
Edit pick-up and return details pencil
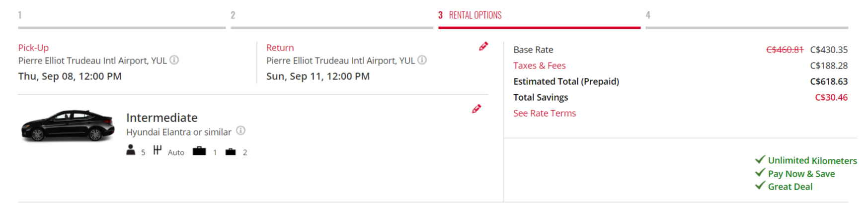point(483,47)
